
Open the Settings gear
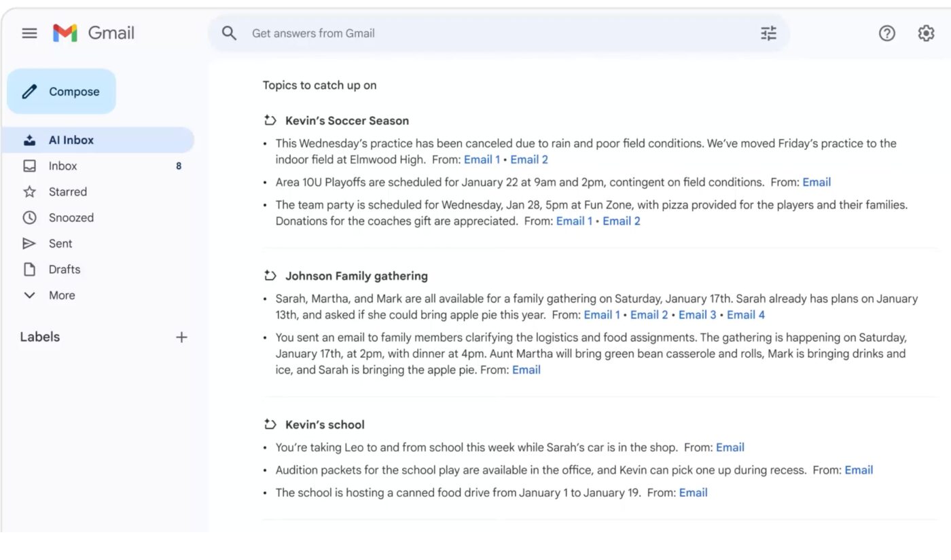(x=926, y=33)
